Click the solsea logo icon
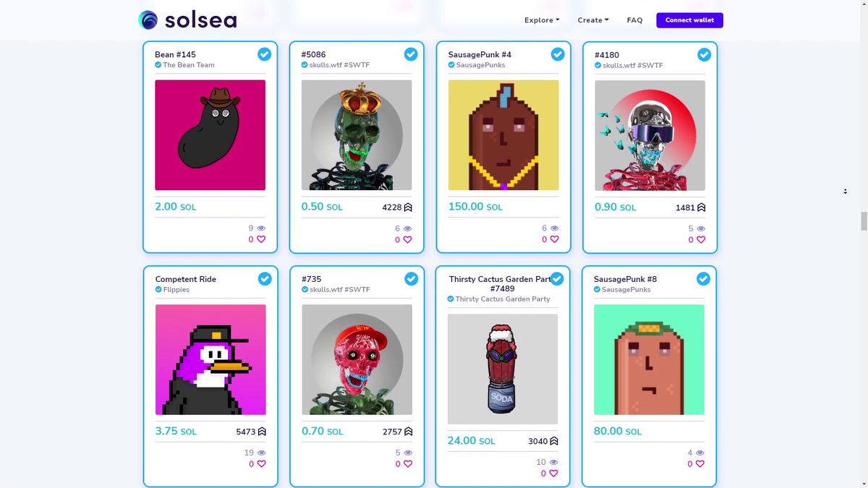Screen dimensions: 868x488 (x=148, y=20)
